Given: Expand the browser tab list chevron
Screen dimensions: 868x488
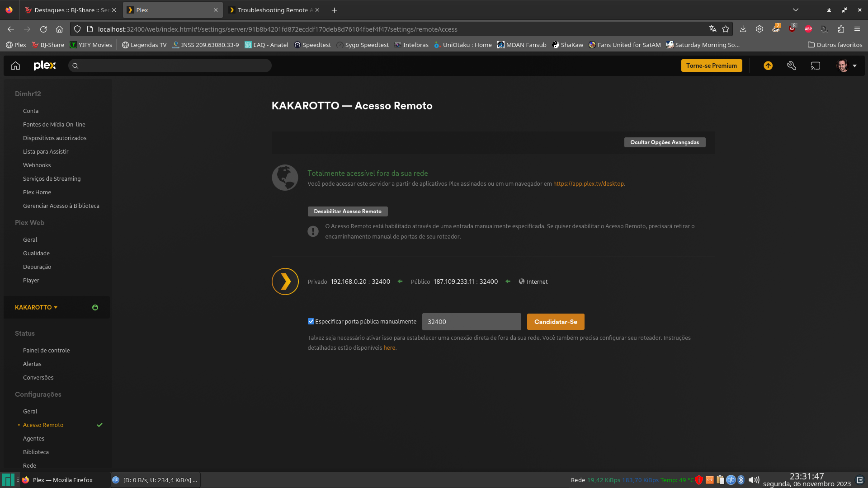Looking at the screenshot, I should 796,10.
